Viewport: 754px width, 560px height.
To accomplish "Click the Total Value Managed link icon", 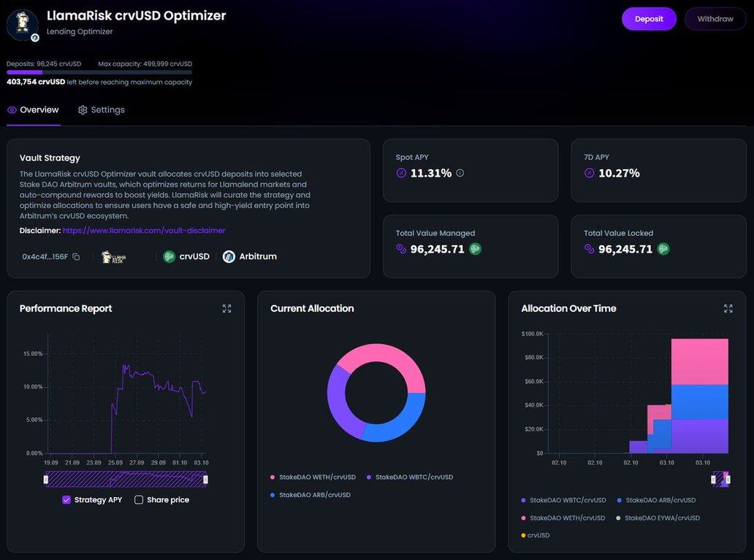I will (400, 249).
